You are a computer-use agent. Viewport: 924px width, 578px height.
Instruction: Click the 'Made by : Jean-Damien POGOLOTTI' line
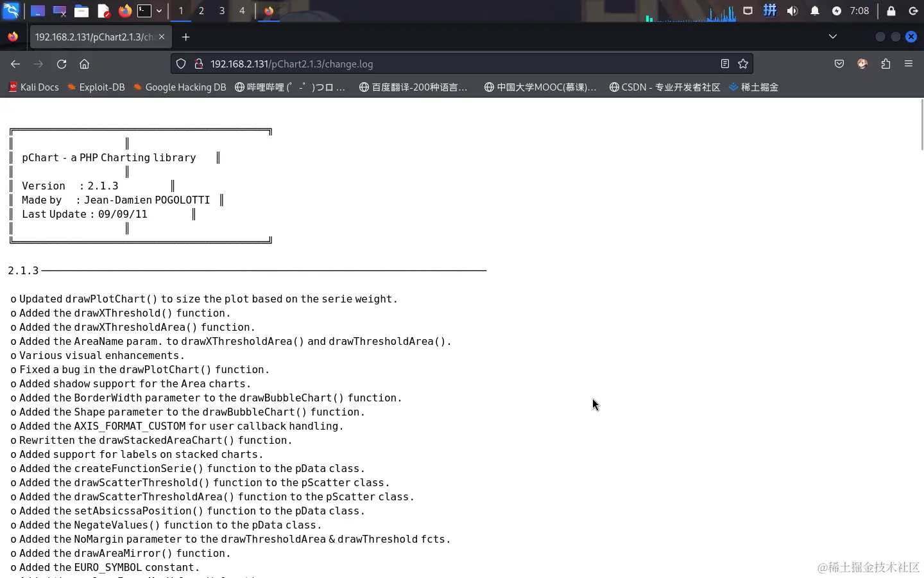(x=116, y=200)
